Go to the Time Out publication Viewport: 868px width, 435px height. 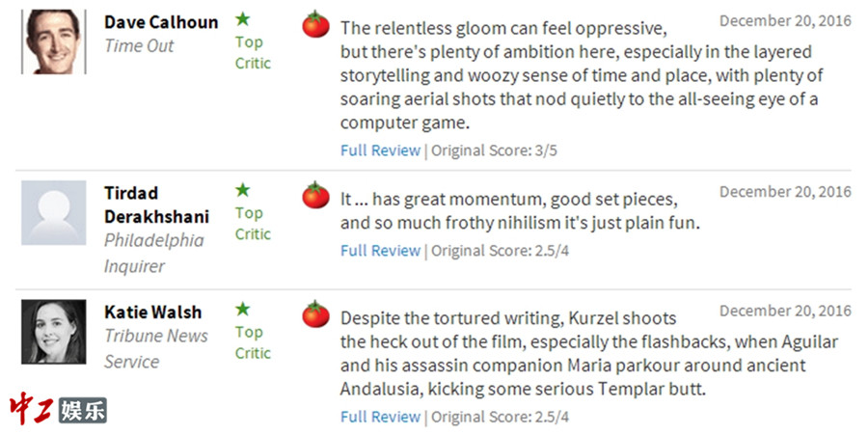(x=139, y=45)
